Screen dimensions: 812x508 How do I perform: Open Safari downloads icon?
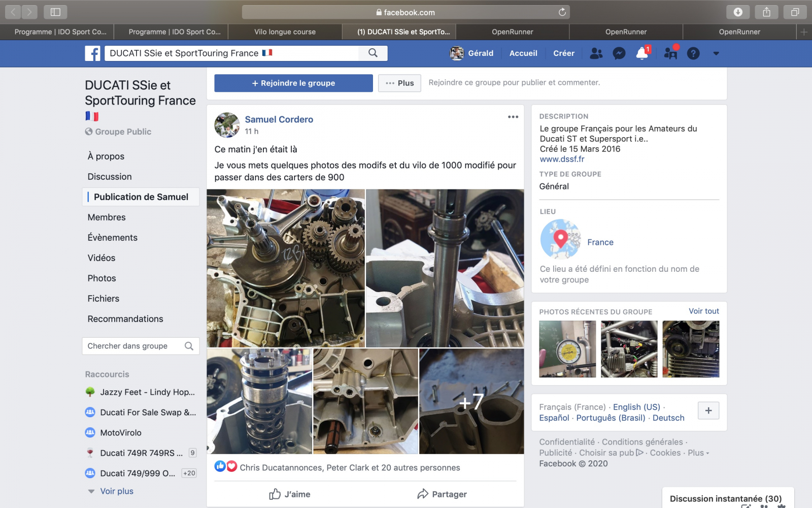[738, 12]
